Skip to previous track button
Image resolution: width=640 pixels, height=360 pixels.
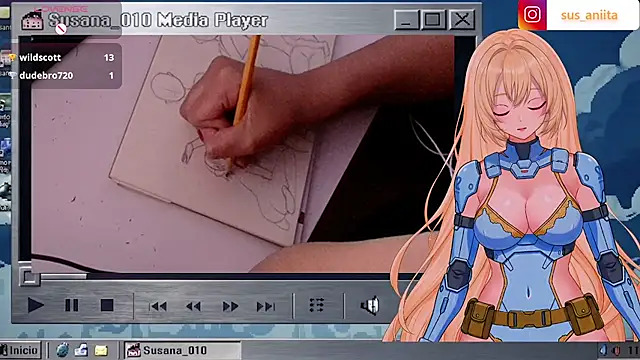[158, 306]
